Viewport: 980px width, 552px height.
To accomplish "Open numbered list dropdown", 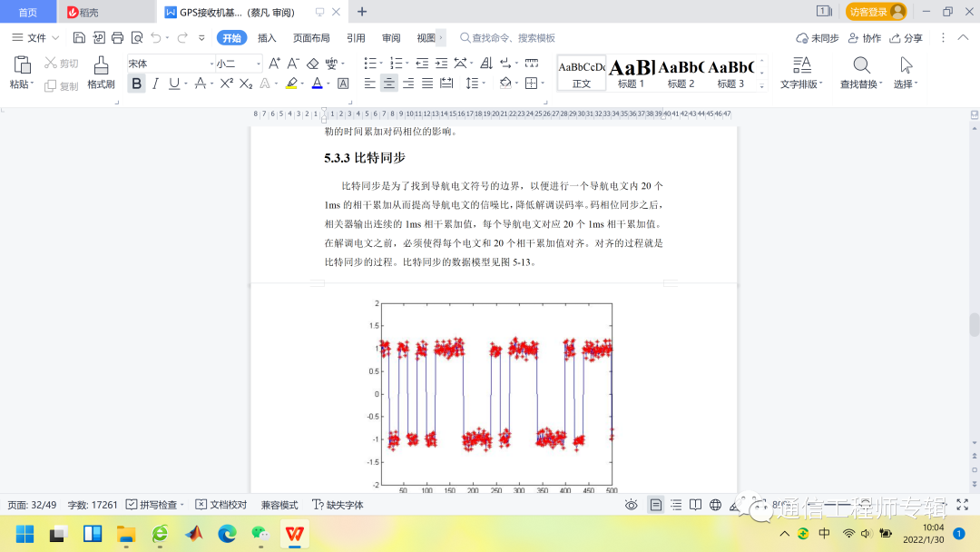I will (407, 64).
